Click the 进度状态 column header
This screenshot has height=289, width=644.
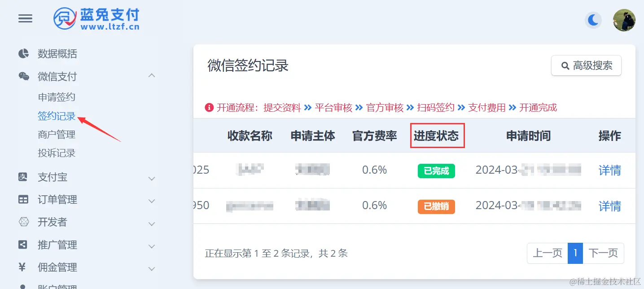point(436,136)
